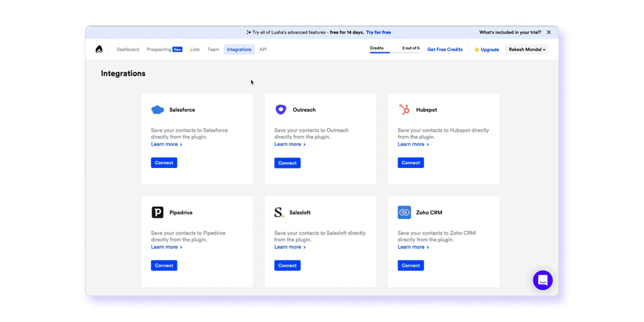Dismiss the trial banner with X
The width and height of the screenshot is (644, 322).
pyautogui.click(x=548, y=32)
